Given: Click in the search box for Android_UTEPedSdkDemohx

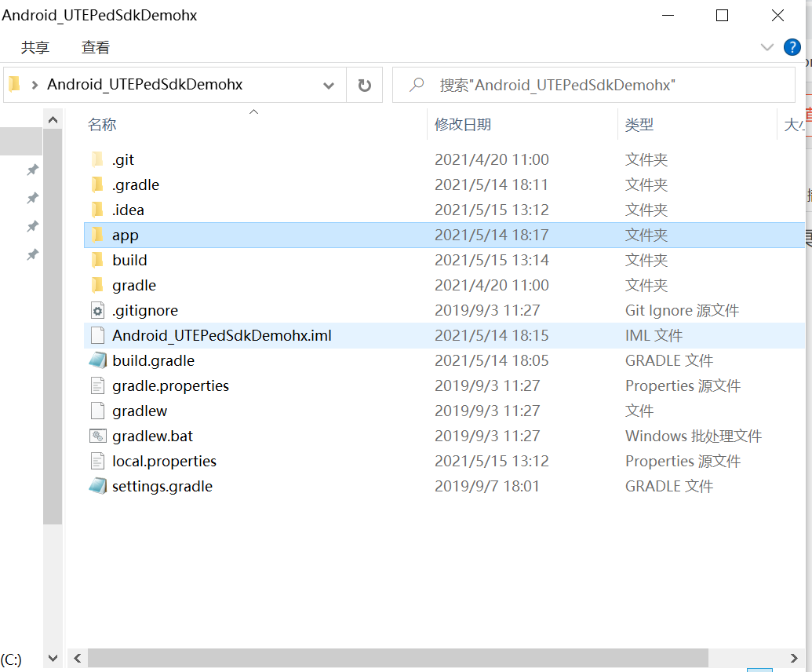Looking at the screenshot, I should point(593,85).
